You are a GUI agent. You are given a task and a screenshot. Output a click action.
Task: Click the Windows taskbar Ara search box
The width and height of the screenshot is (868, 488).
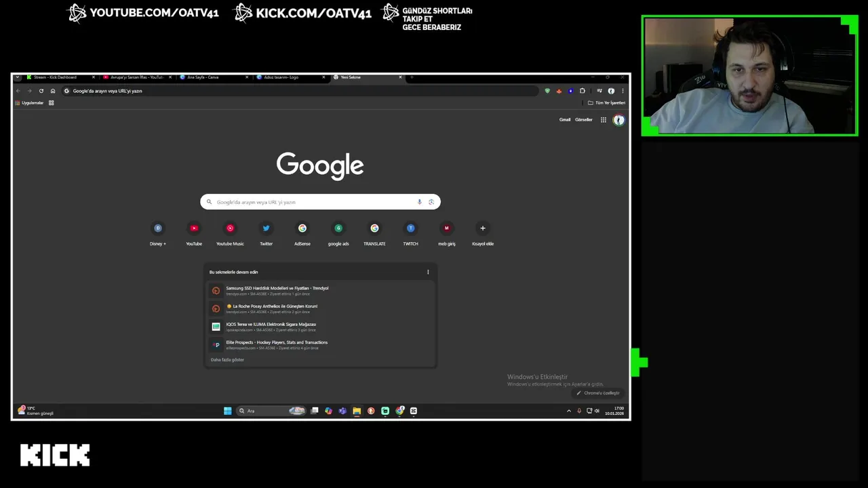click(271, 411)
